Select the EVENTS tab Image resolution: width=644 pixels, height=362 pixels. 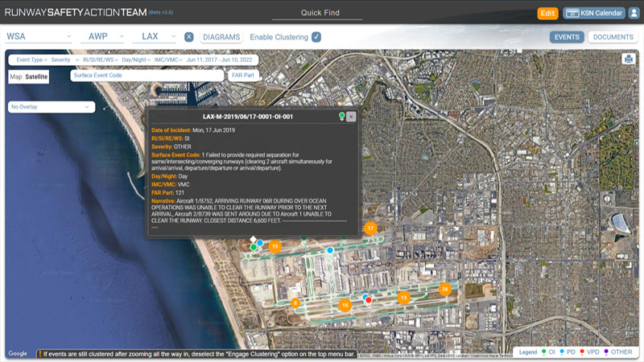(x=567, y=37)
